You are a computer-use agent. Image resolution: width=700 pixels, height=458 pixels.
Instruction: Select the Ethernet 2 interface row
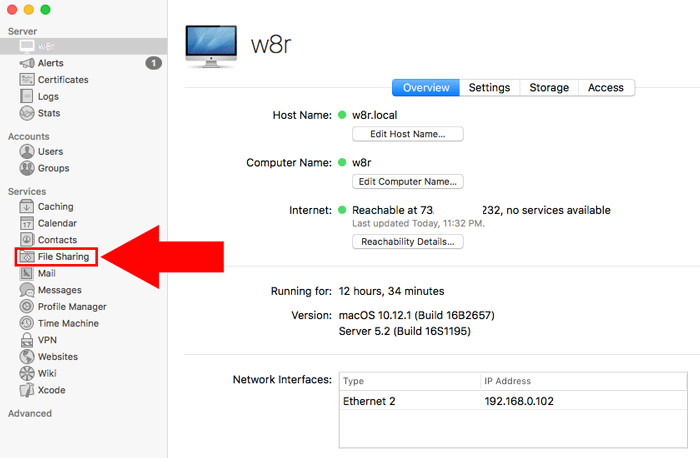pyautogui.click(x=513, y=401)
